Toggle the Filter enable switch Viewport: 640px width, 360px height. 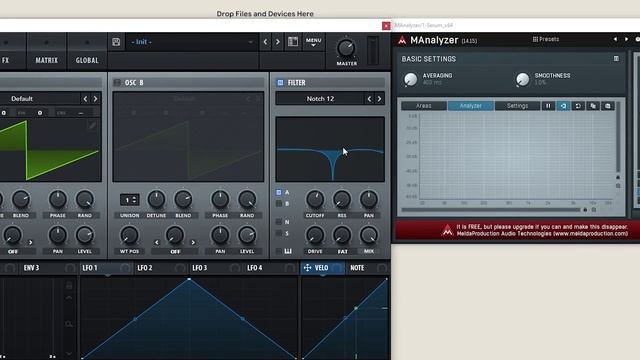[280, 82]
